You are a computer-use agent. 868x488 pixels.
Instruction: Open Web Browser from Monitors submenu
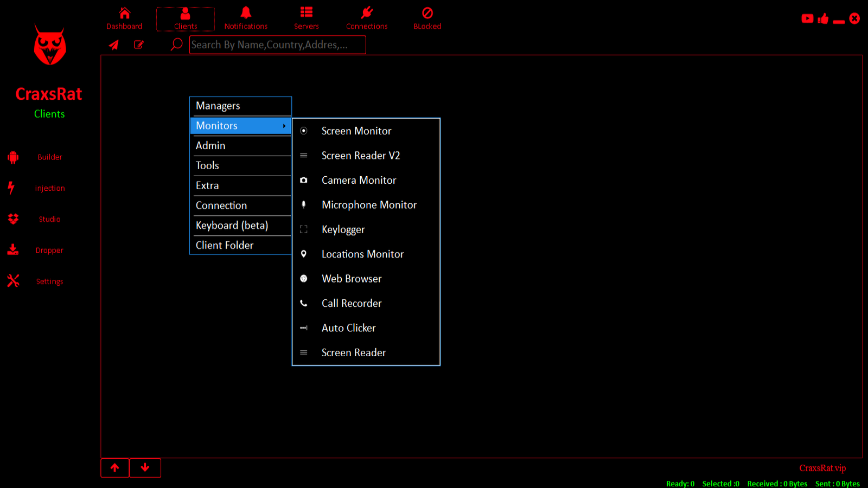pos(366,279)
